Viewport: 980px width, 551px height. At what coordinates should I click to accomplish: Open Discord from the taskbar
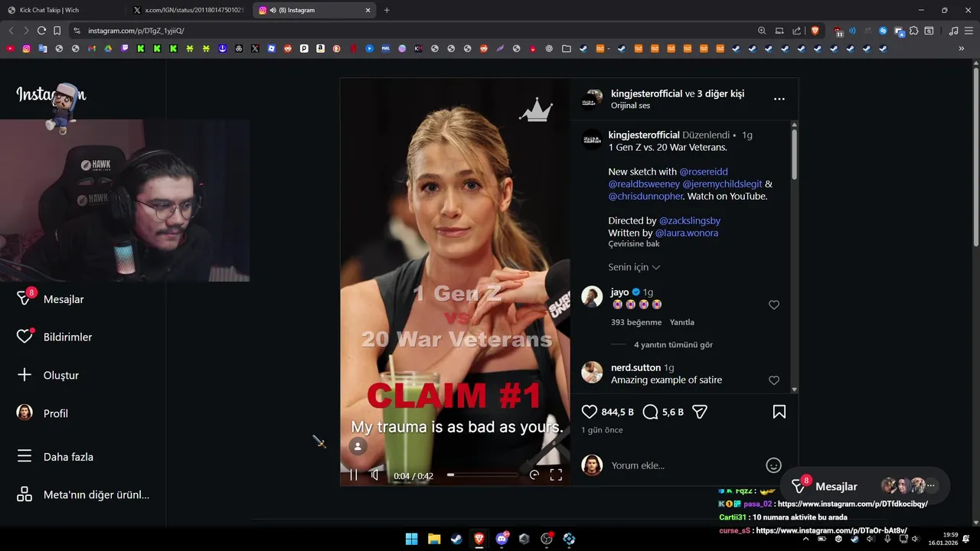(x=501, y=539)
